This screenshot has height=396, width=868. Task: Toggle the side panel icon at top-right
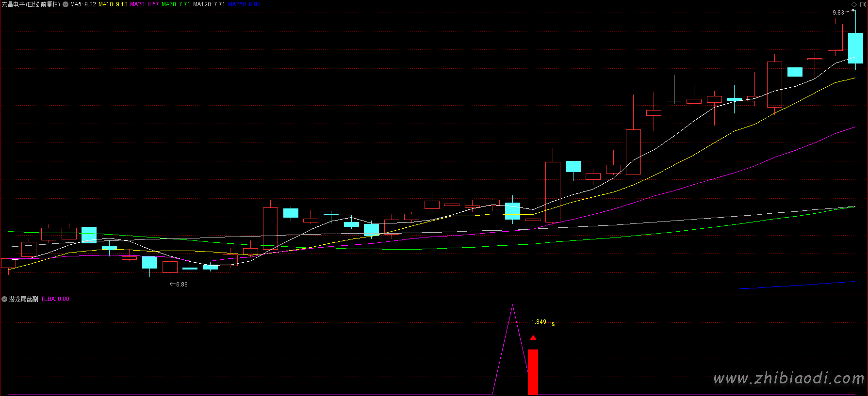point(863,4)
